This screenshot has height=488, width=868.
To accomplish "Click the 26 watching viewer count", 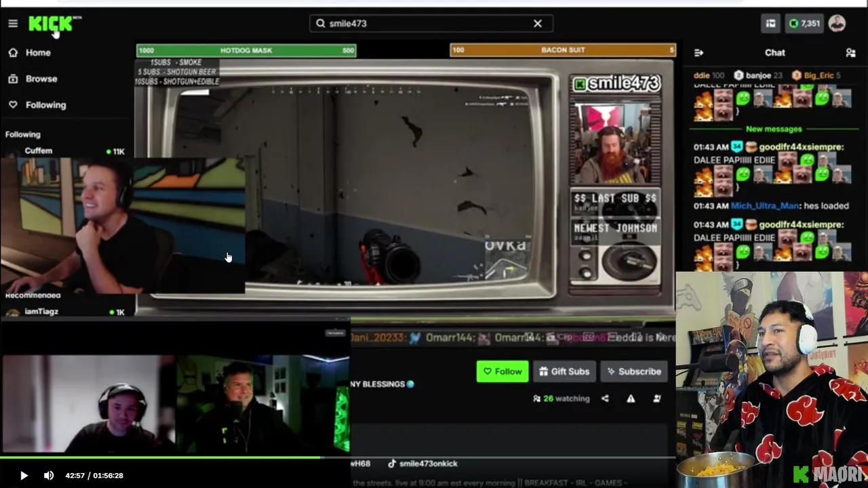I will (561, 399).
